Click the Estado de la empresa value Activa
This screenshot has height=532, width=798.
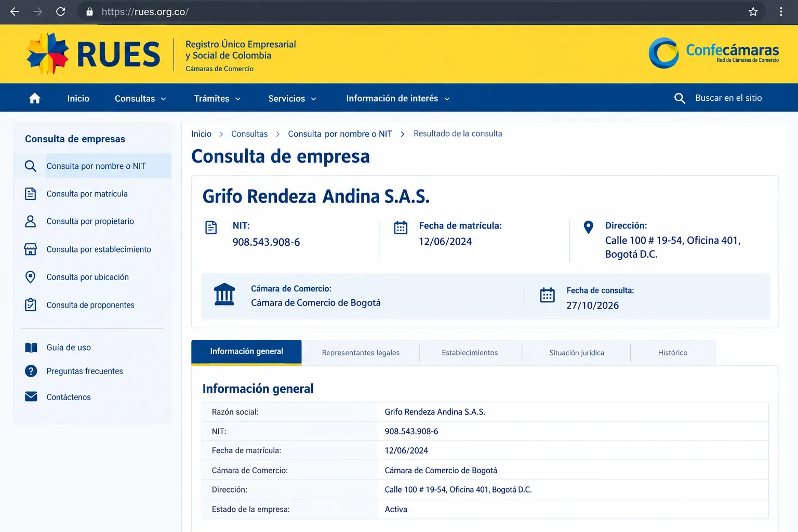[396, 509]
